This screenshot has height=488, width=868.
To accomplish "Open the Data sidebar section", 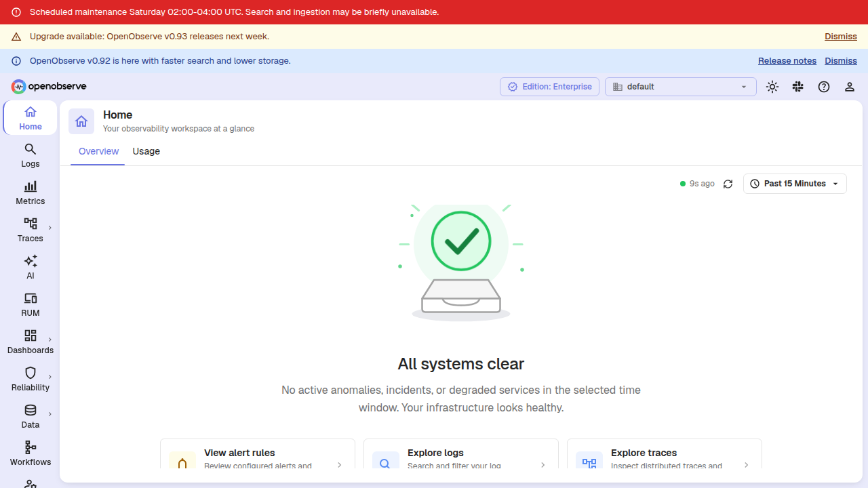I will [x=31, y=416].
